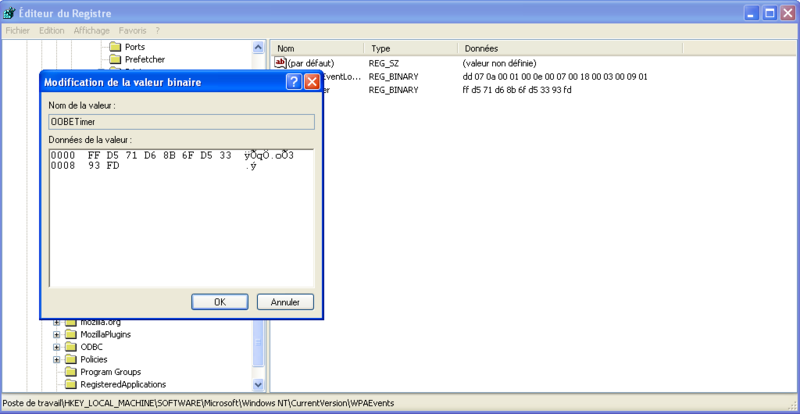Sort by the Données column header
800x414 pixels.
click(x=570, y=48)
